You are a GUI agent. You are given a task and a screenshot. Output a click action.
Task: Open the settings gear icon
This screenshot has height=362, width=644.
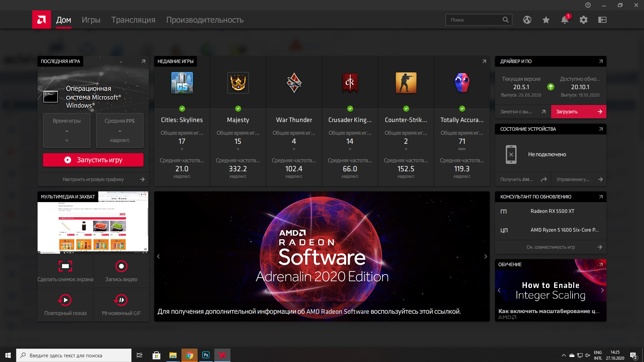583,20
